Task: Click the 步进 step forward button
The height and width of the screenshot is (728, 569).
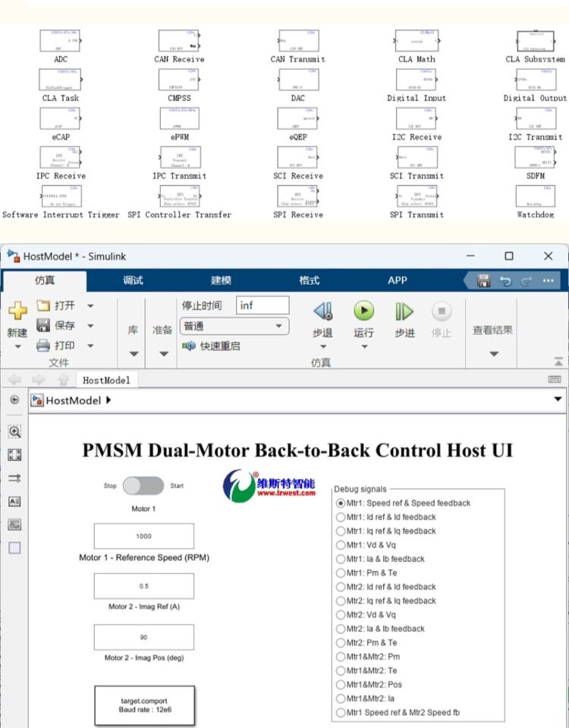Action: click(404, 320)
